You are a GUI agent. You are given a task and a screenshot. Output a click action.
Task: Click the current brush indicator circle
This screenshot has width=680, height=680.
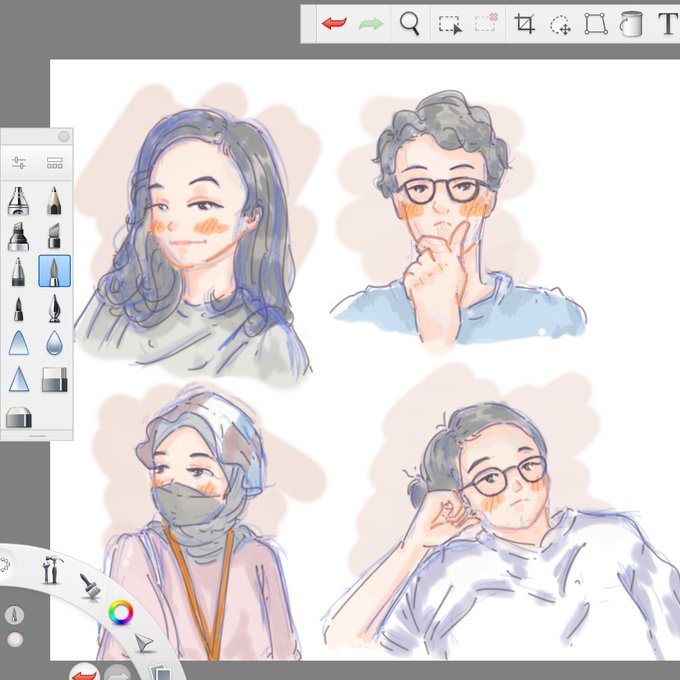[x=15, y=615]
